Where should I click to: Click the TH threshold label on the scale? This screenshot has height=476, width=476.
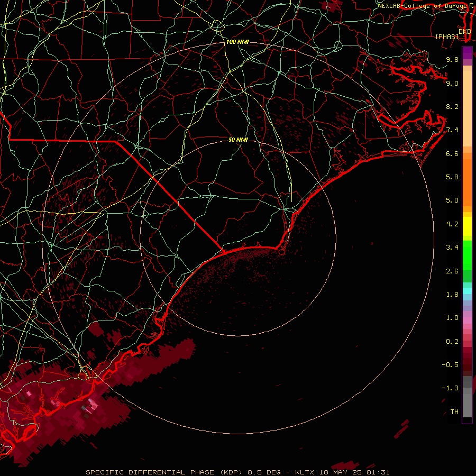click(454, 412)
